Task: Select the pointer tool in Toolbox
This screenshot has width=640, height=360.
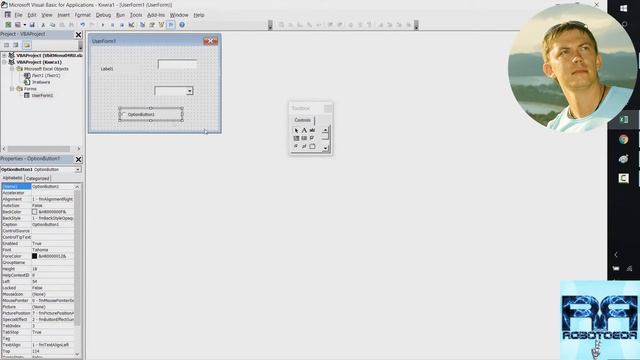Action: pyautogui.click(x=296, y=131)
